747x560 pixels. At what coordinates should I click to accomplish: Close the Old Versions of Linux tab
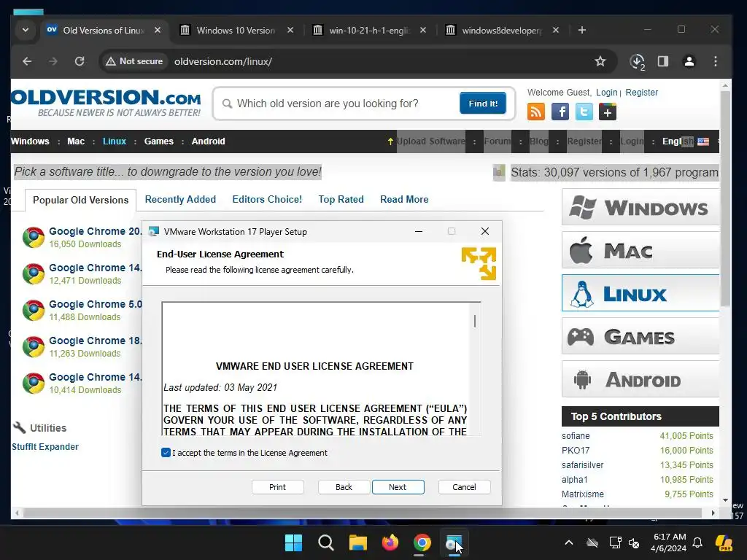point(158,30)
